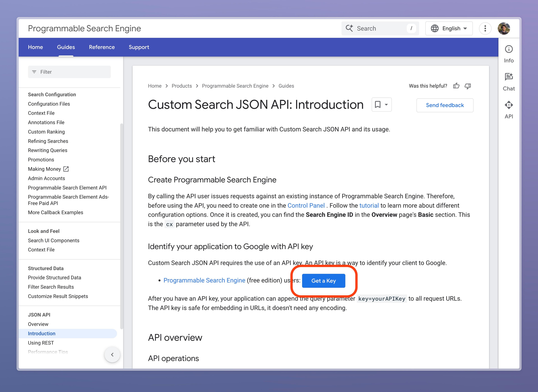Select Introduction in sidebar
The image size is (538, 392).
68,333
